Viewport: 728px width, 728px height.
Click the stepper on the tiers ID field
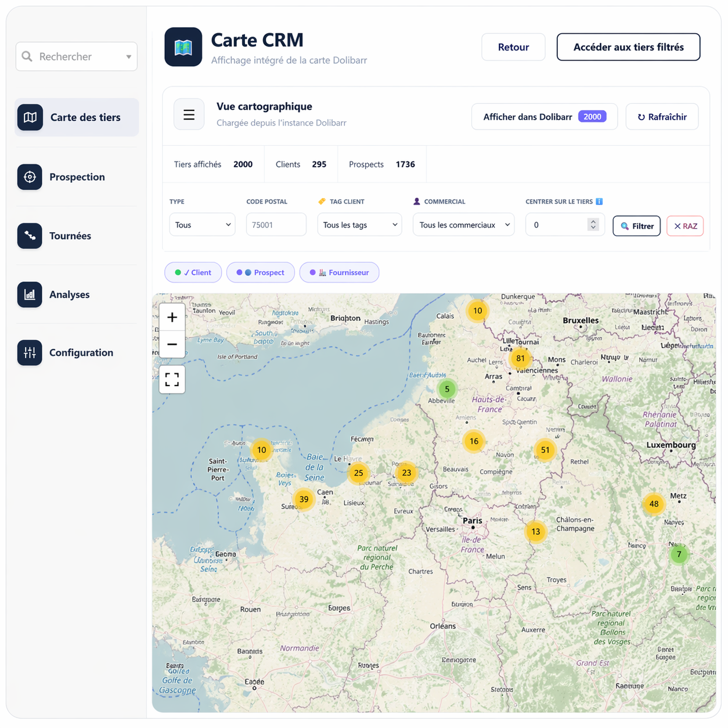click(593, 225)
